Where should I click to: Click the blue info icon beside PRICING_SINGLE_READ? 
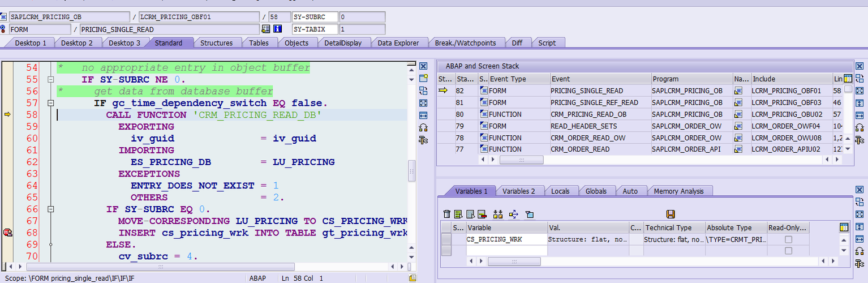tap(277, 29)
